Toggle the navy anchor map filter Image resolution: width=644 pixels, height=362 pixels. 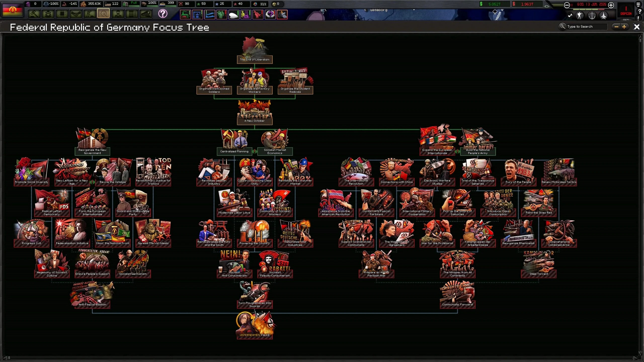(592, 16)
